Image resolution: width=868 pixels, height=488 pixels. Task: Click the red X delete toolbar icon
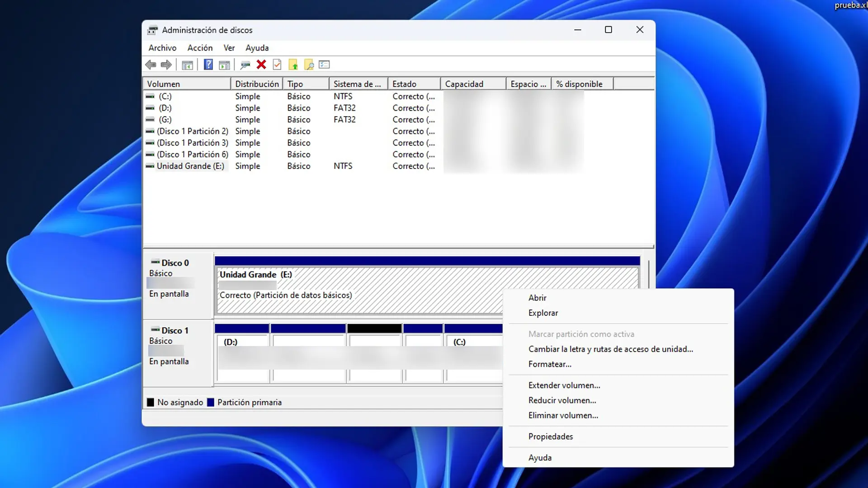[x=261, y=65]
